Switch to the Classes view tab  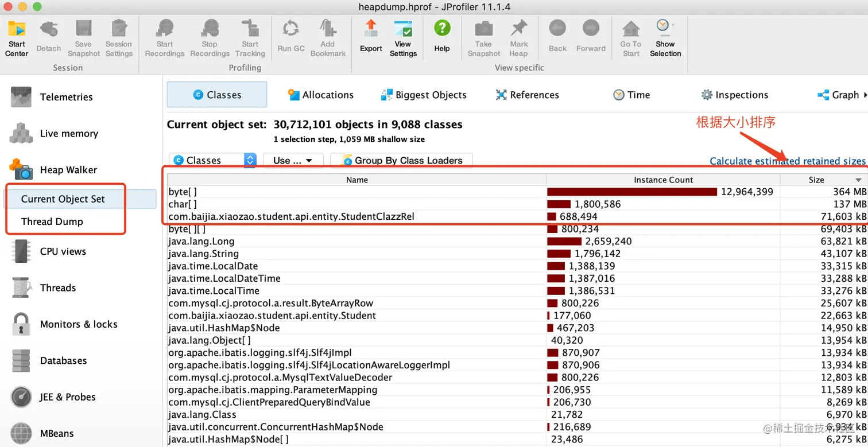[217, 95]
